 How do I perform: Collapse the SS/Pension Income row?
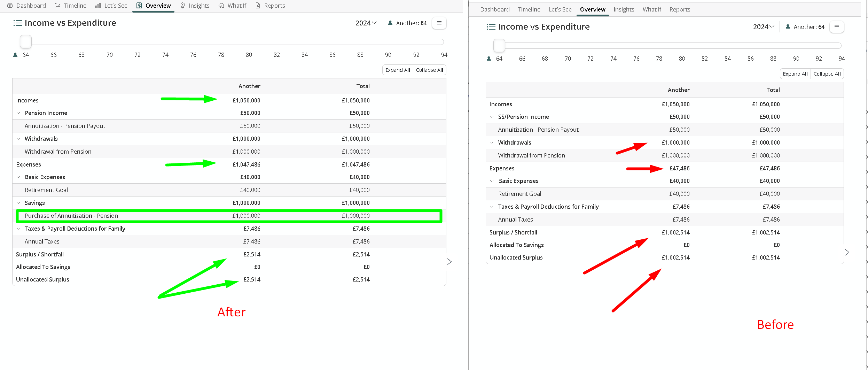tap(492, 117)
